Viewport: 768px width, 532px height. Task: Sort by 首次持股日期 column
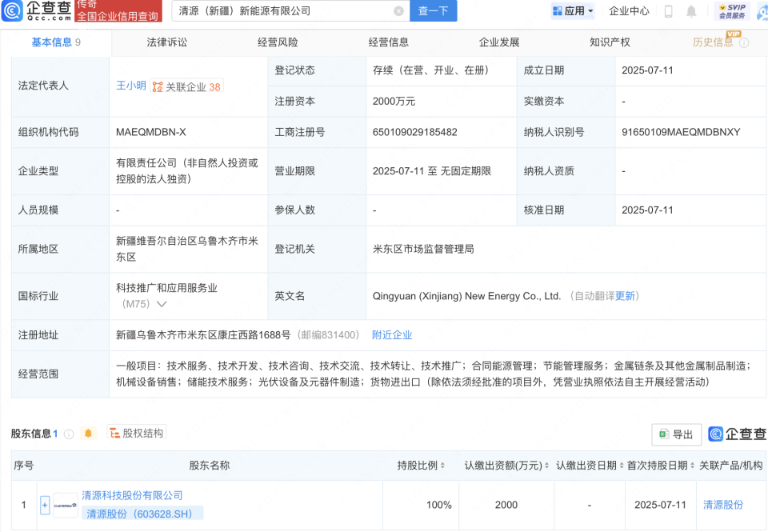693,466
